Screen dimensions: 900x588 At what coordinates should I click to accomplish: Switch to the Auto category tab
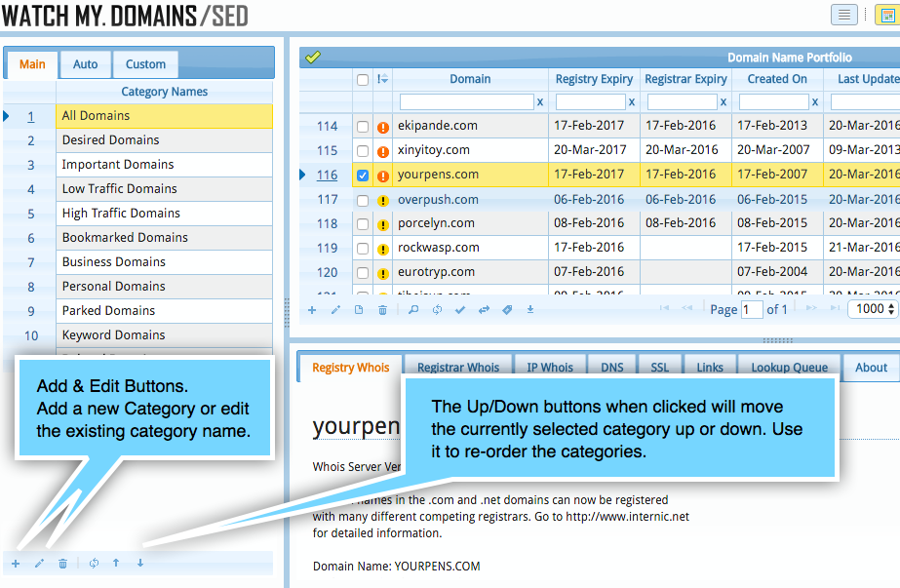coord(85,64)
